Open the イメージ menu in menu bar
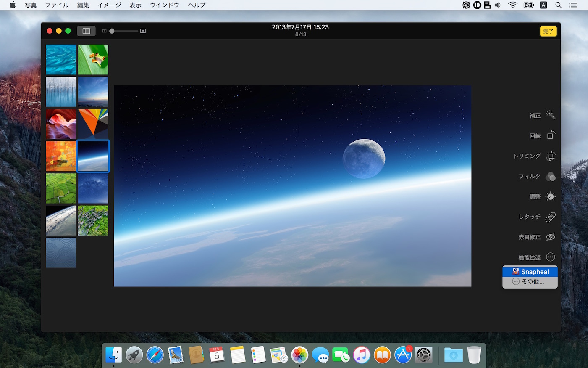Screen dimensions: 588x368 [109, 5]
